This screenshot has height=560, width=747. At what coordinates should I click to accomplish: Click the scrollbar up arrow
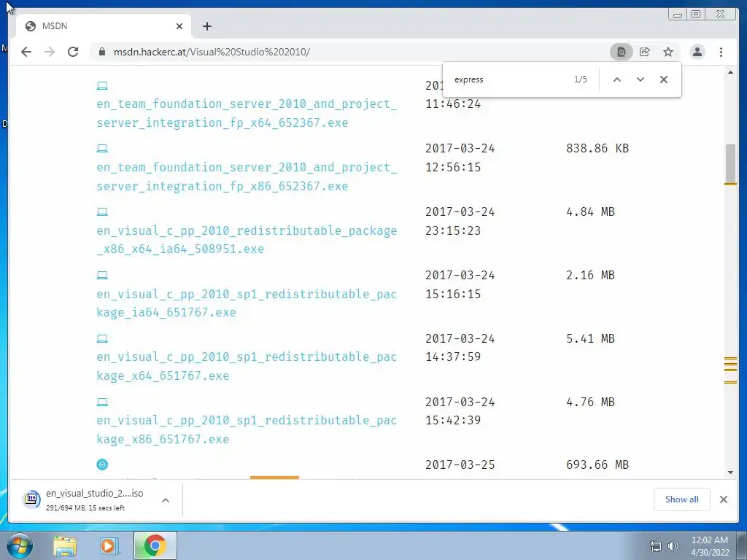[730, 72]
